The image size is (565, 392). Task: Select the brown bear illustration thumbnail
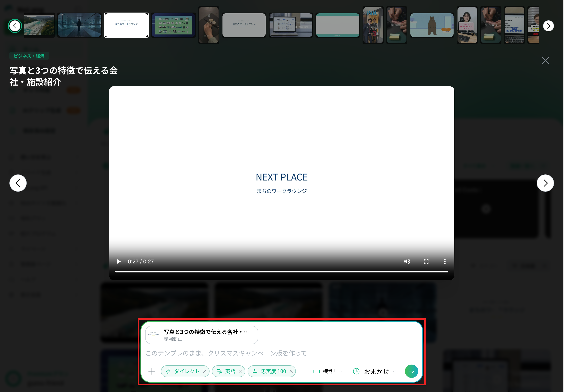click(432, 25)
